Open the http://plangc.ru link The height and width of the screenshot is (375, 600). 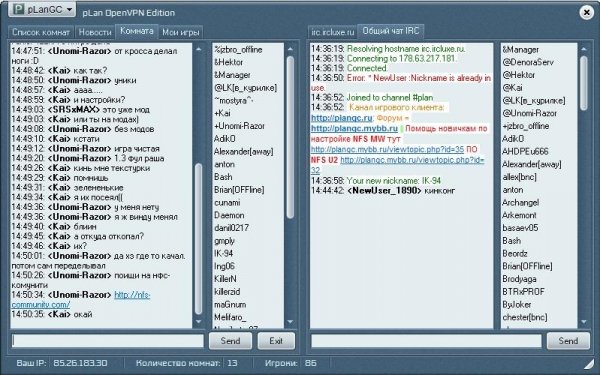[341, 117]
